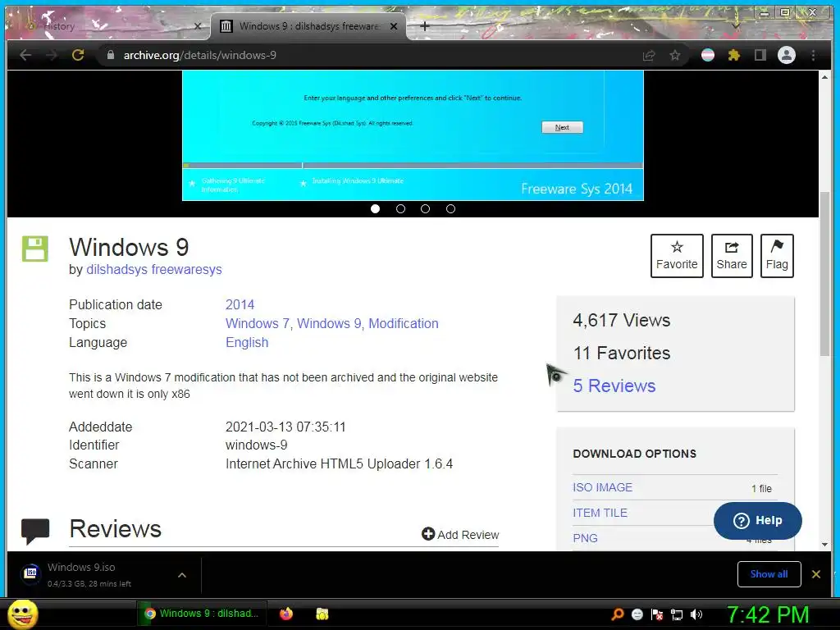Click the magnifier tray icon
The image size is (840, 630).
pyautogui.click(x=618, y=614)
